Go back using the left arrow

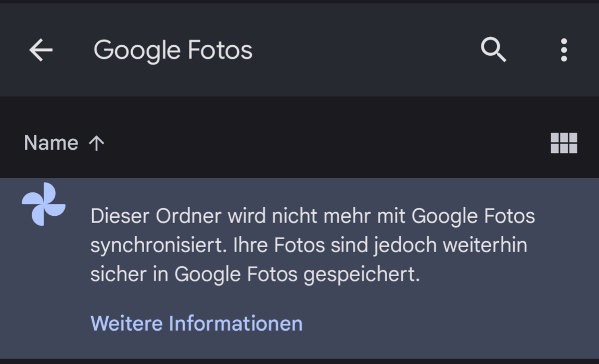point(41,50)
